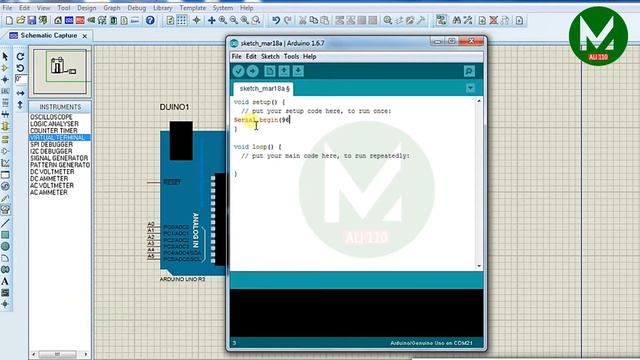The width and height of the screenshot is (640, 360).
Task: Open the Arduino Sketch menu
Action: 270,56
